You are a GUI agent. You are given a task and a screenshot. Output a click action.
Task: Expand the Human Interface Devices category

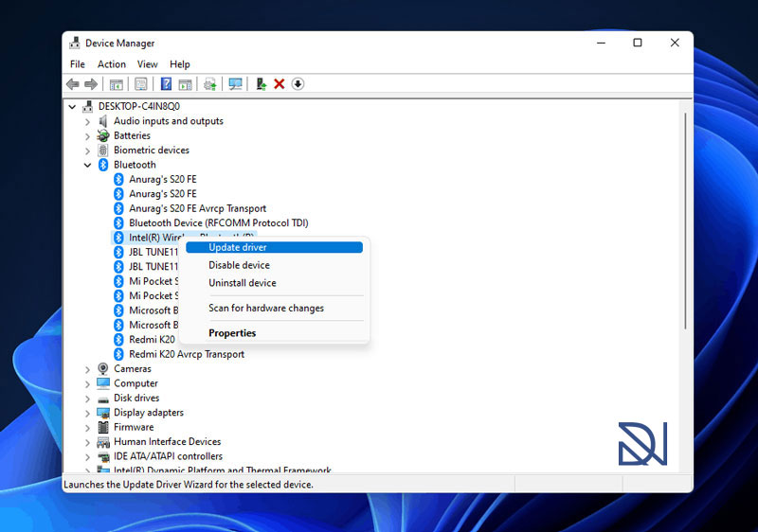pyautogui.click(x=87, y=442)
